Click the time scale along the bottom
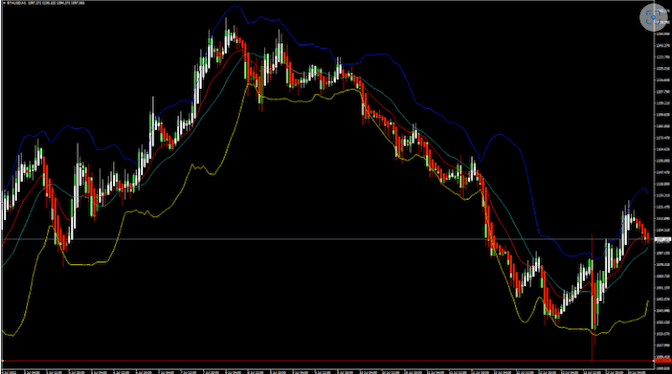This screenshot has height=374, width=672. (327, 371)
